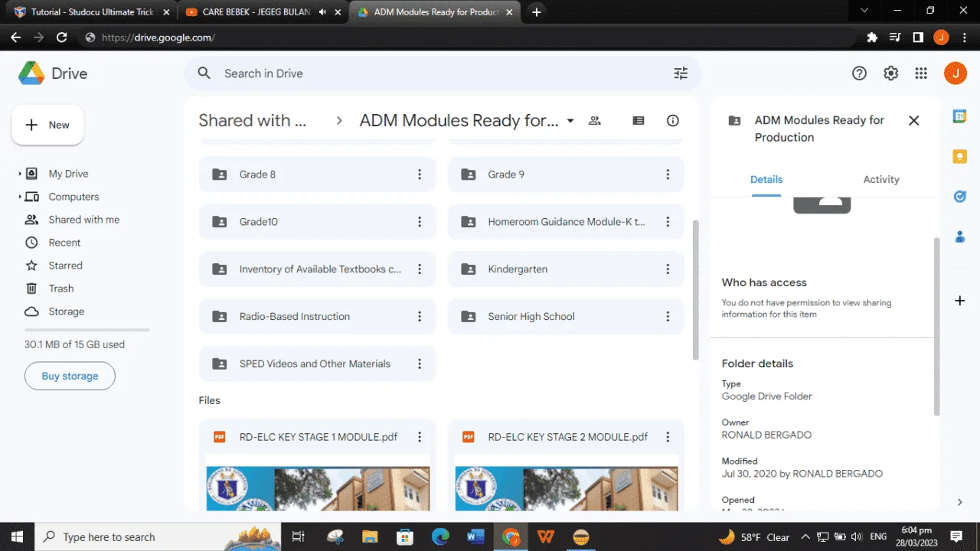Click the details panel scrollbar
Image resolution: width=980 pixels, height=551 pixels.
pos(936,327)
